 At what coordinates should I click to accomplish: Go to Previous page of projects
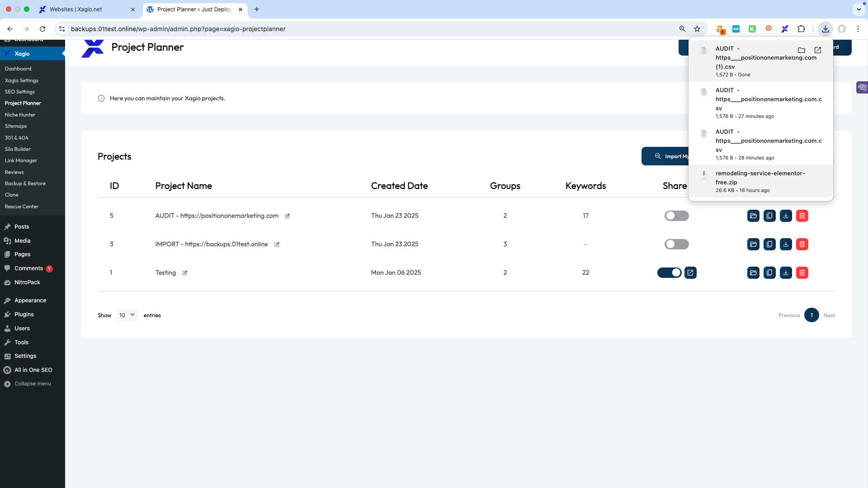[x=789, y=315]
